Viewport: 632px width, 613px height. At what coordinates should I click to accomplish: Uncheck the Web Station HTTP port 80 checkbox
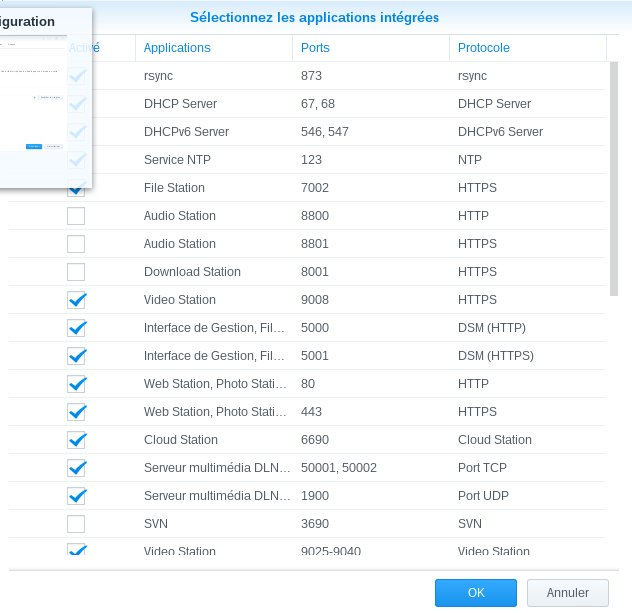point(76,384)
